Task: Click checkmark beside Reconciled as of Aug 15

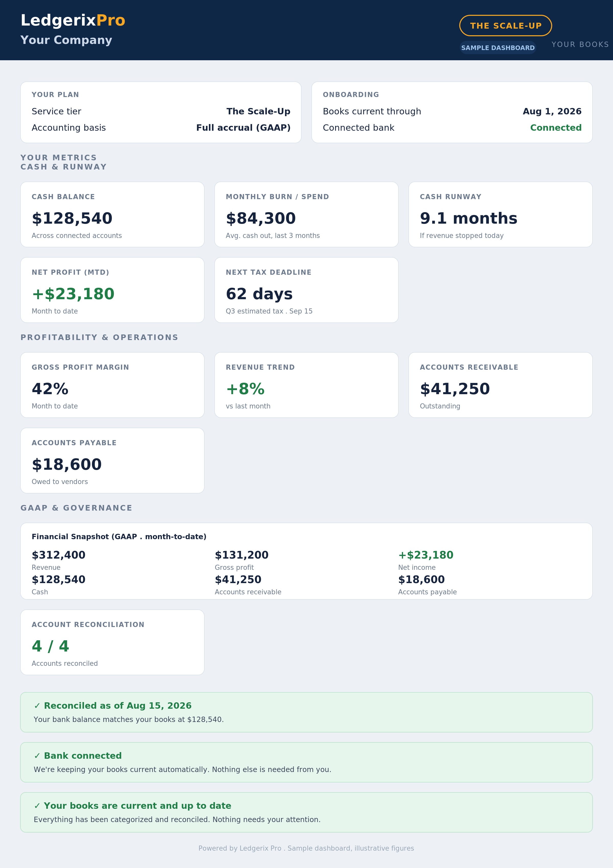Action: [37, 706]
